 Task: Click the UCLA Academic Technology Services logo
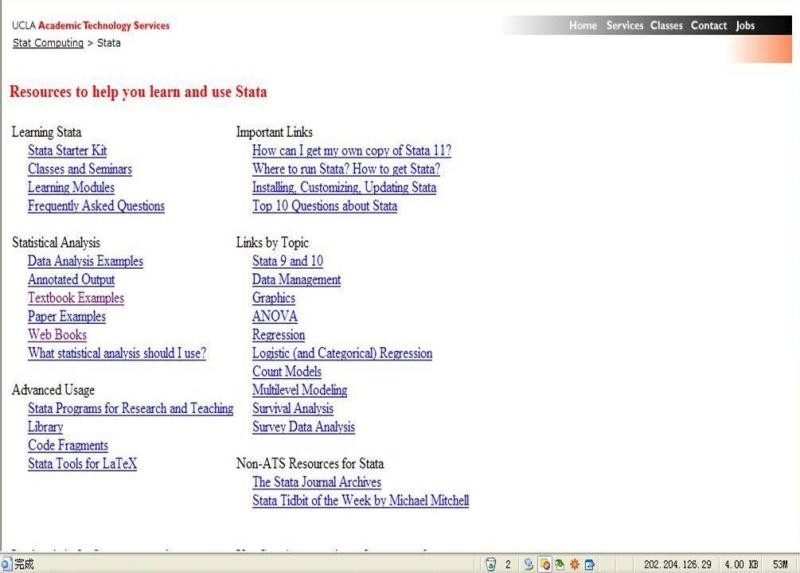pos(91,26)
